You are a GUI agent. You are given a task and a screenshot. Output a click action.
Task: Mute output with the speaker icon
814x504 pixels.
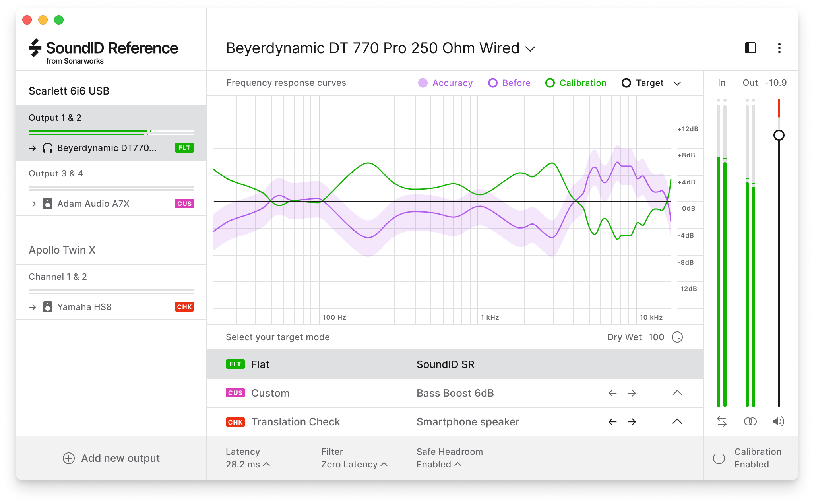pos(778,421)
